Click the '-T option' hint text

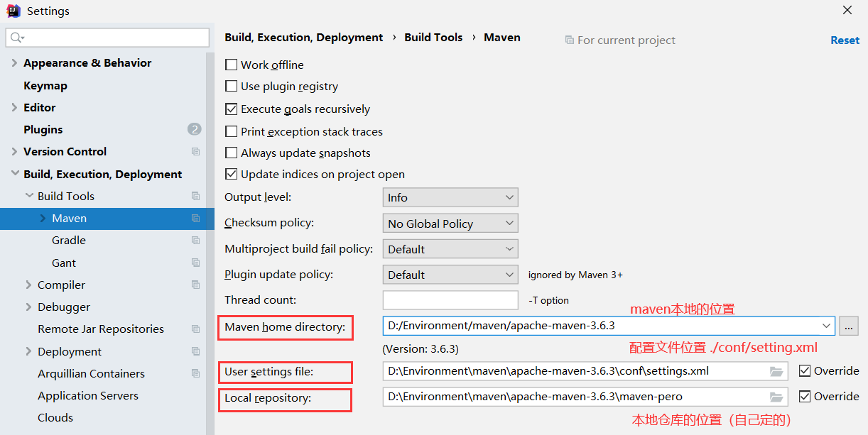point(548,300)
